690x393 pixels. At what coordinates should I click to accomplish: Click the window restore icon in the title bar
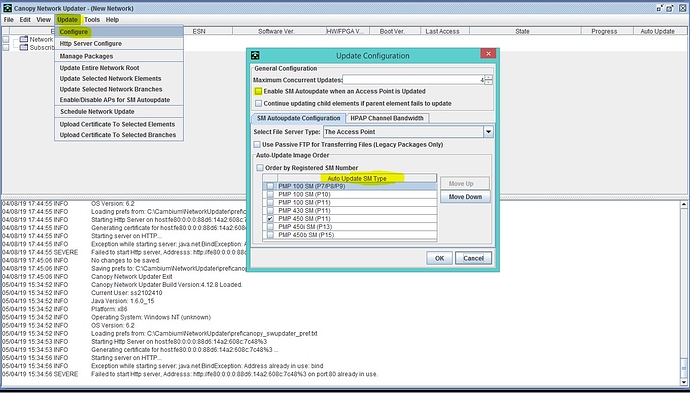670,8
